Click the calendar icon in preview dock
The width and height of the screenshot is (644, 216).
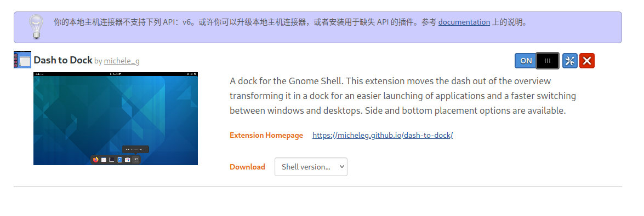click(104, 160)
